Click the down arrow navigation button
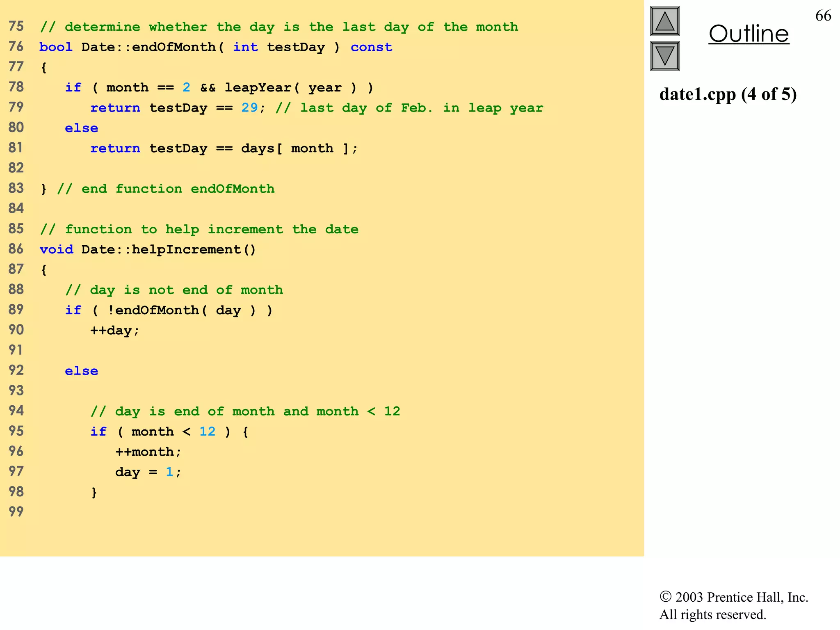 point(665,56)
